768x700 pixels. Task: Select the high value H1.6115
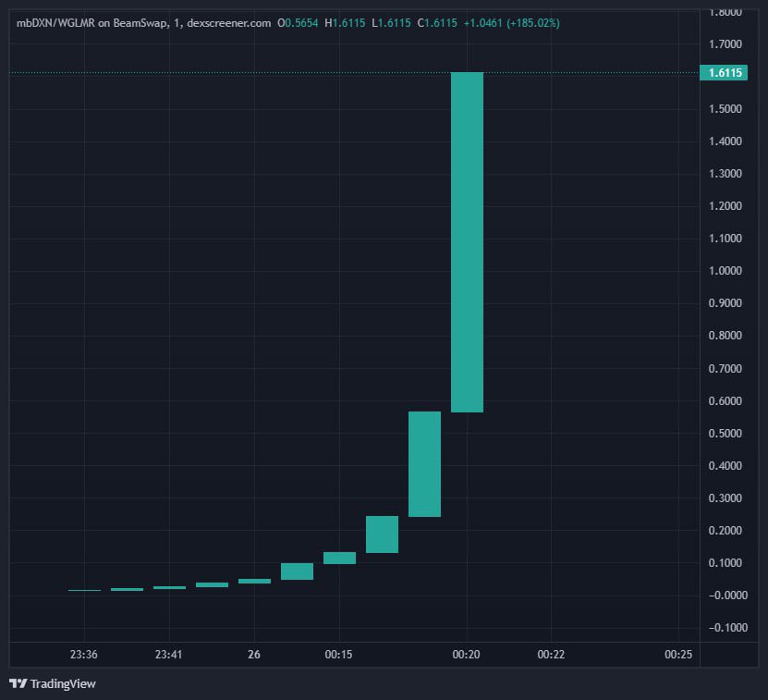pyautogui.click(x=345, y=23)
